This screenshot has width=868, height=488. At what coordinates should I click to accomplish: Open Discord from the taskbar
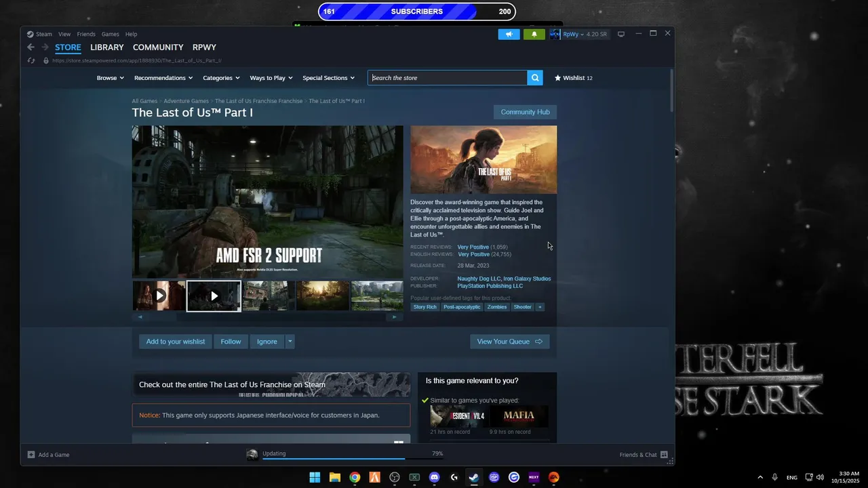[434, 477]
